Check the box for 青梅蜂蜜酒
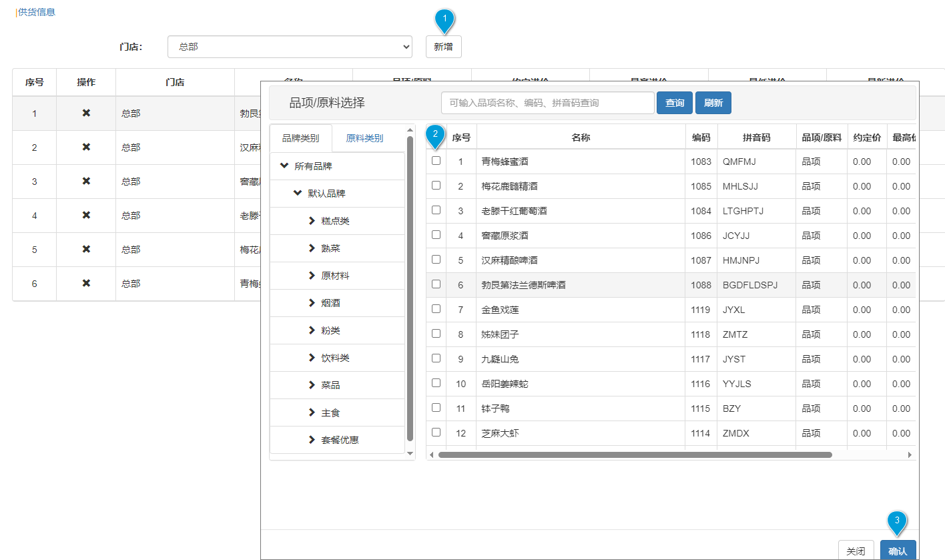Screen dimensions: 945x560 point(436,161)
